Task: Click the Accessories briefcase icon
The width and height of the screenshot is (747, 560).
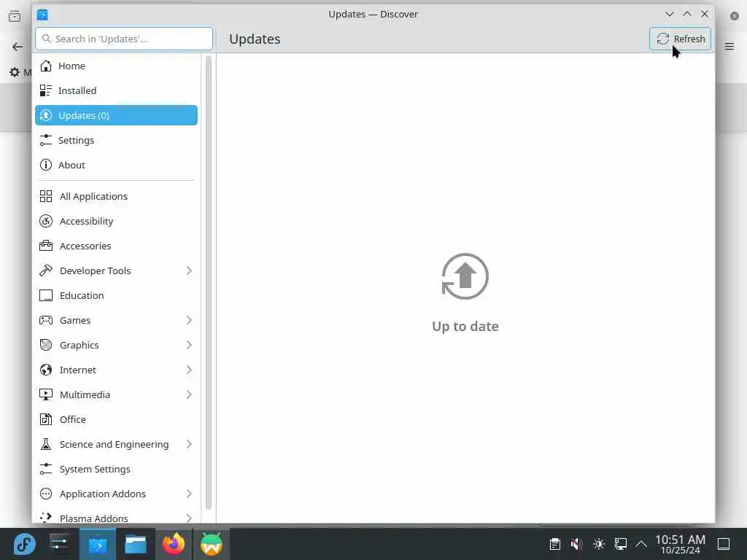Action: [46, 246]
